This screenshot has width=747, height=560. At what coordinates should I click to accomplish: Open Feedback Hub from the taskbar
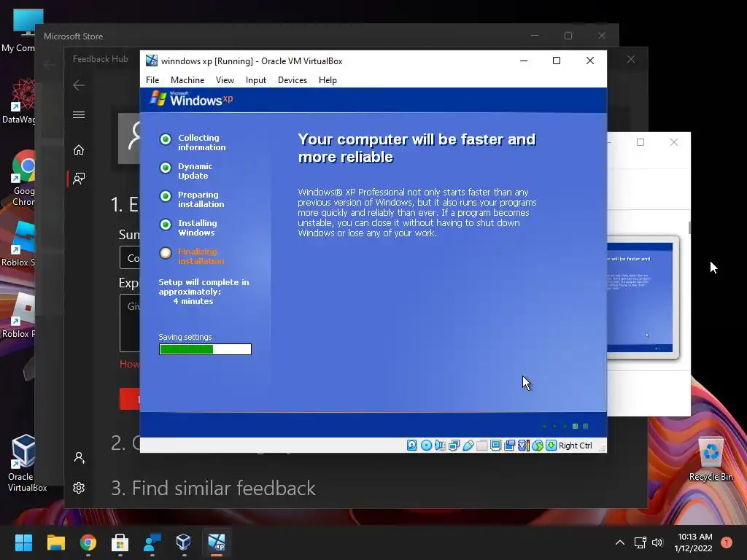point(152,542)
